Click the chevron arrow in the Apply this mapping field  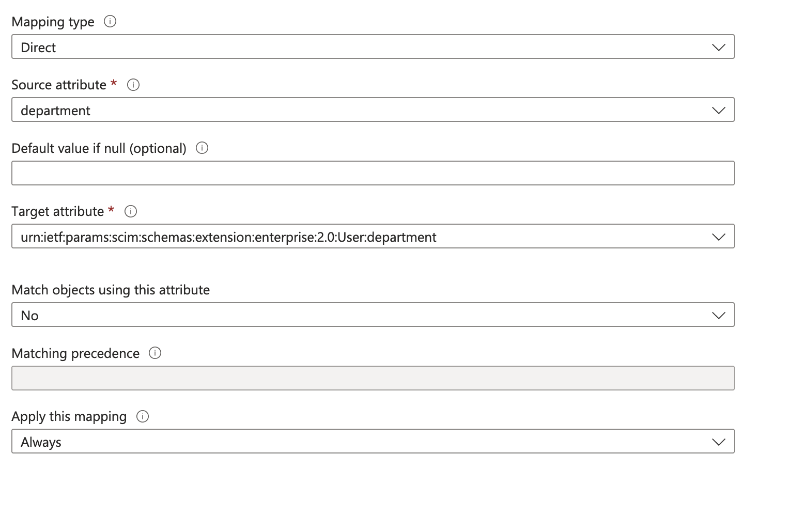[x=718, y=442]
